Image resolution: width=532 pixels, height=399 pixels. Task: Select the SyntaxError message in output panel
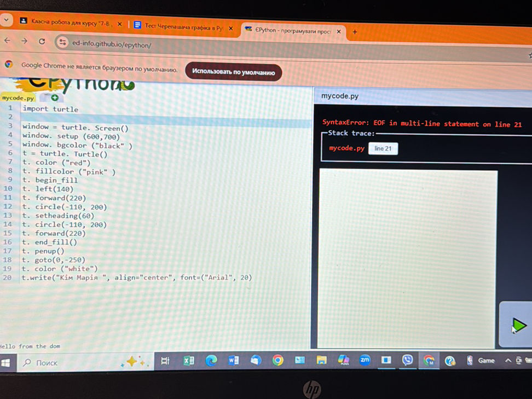[x=421, y=123]
